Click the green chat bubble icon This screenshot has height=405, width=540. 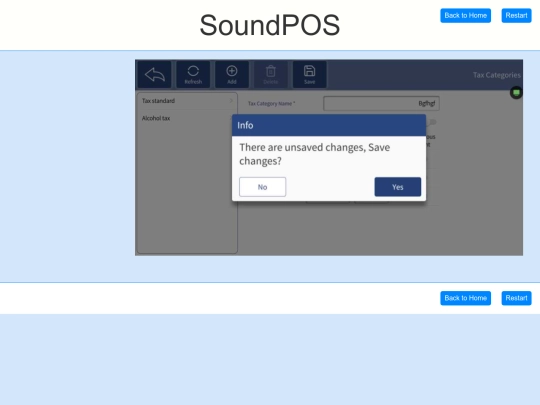tap(516, 92)
